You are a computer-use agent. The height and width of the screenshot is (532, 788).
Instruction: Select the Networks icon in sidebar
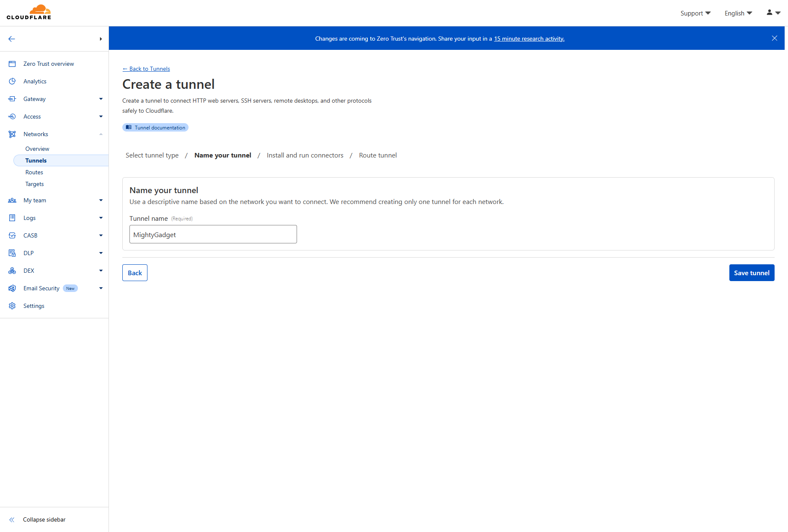[x=12, y=134]
